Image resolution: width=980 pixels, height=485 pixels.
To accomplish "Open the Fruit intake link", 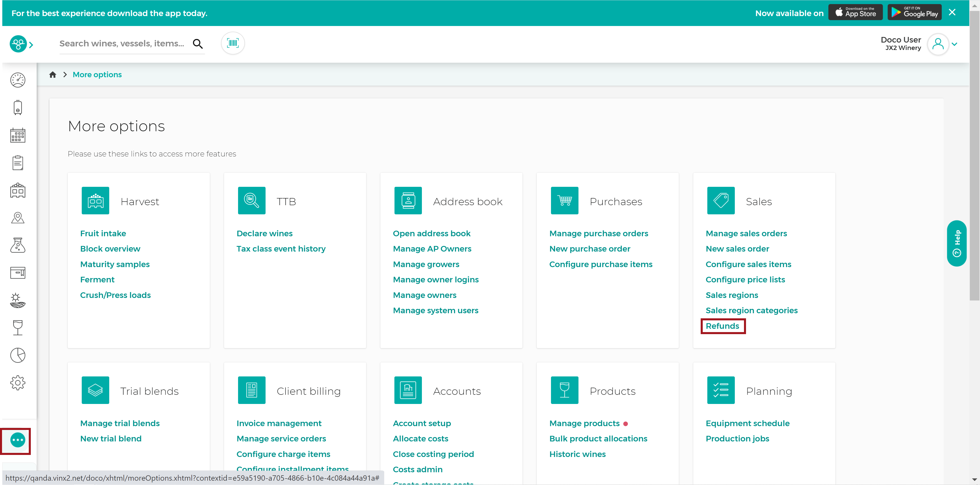I will [103, 233].
